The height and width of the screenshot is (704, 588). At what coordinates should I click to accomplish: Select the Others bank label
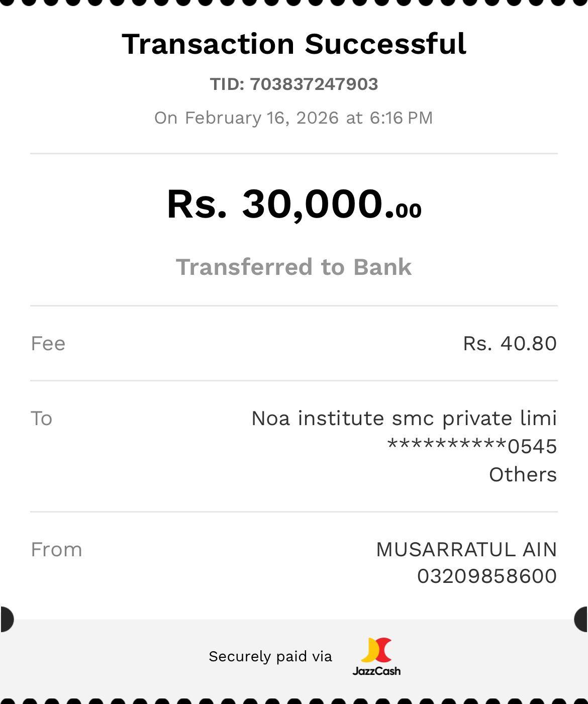point(523,474)
